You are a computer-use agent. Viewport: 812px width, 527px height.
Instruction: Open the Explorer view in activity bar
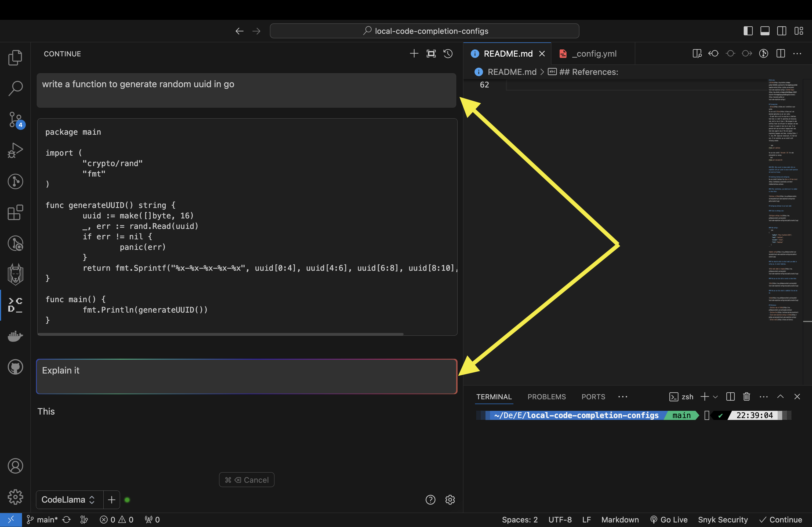15,57
